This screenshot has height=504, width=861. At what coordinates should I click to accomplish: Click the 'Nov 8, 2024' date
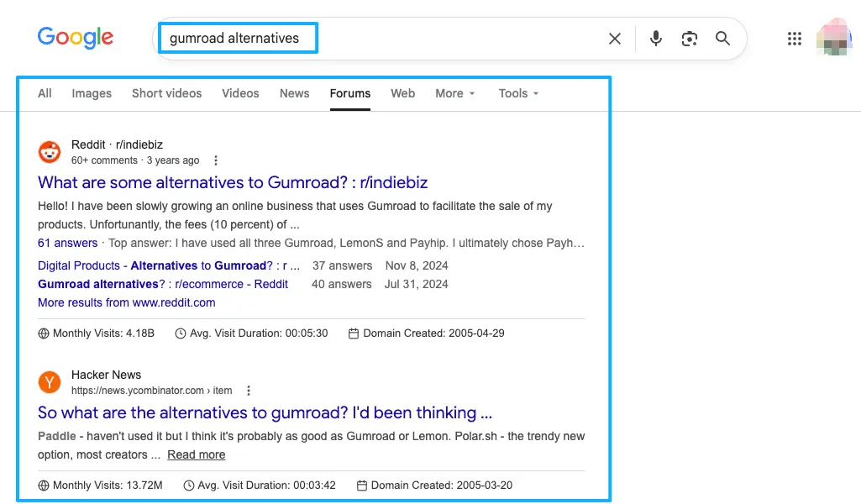[417, 265]
